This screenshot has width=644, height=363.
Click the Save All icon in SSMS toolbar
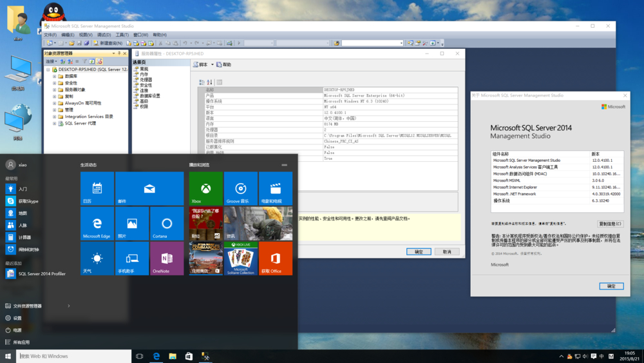(x=87, y=43)
